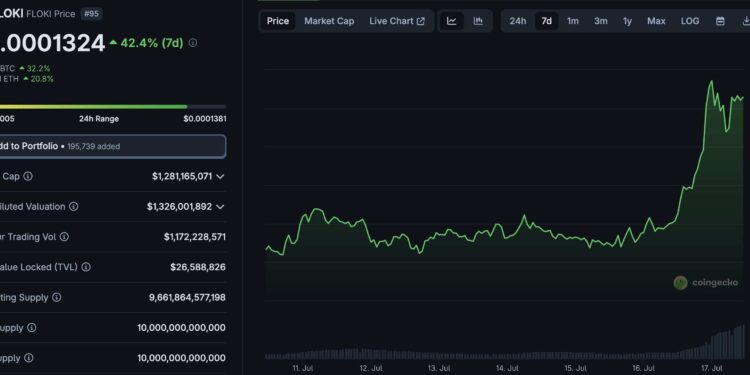Select the 1y time range
Image resolution: width=750 pixels, height=375 pixels.
tap(628, 21)
